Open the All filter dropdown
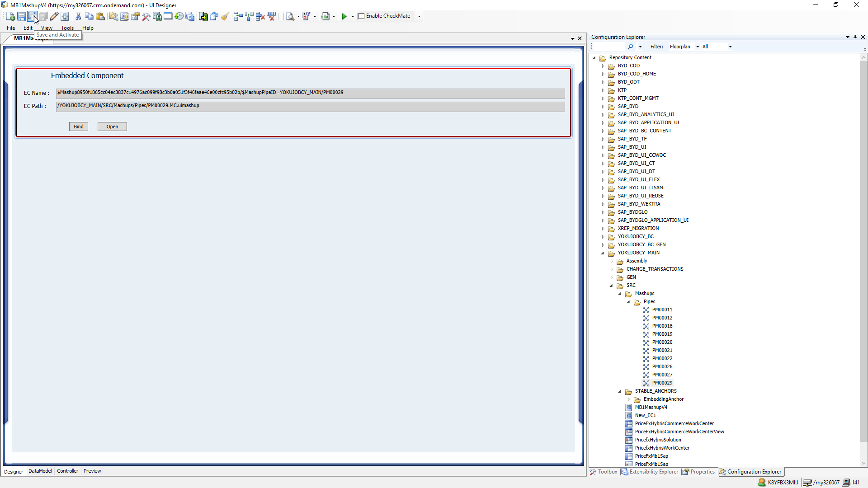This screenshot has width=868, height=488. pyautogui.click(x=730, y=47)
